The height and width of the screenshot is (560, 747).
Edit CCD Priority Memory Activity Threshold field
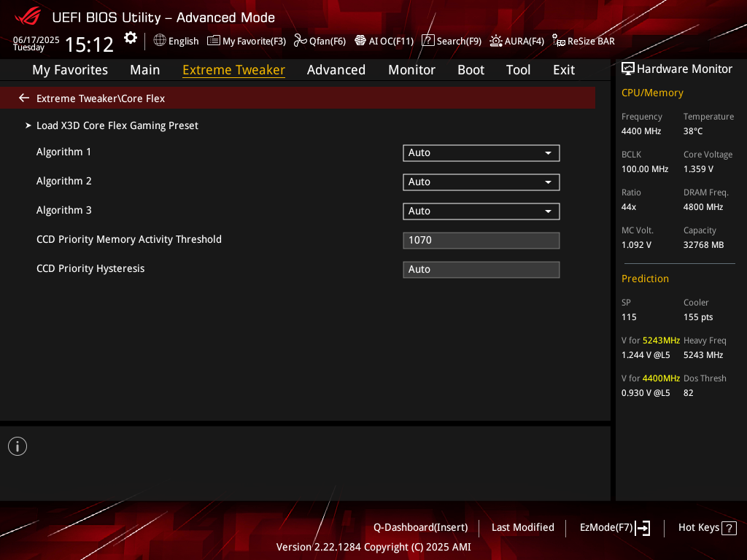coord(481,241)
